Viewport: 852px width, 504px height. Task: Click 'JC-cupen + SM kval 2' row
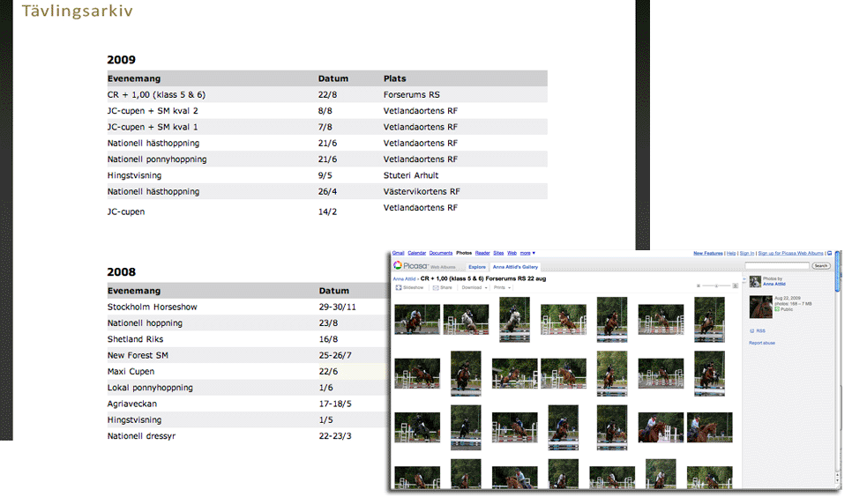point(327,111)
